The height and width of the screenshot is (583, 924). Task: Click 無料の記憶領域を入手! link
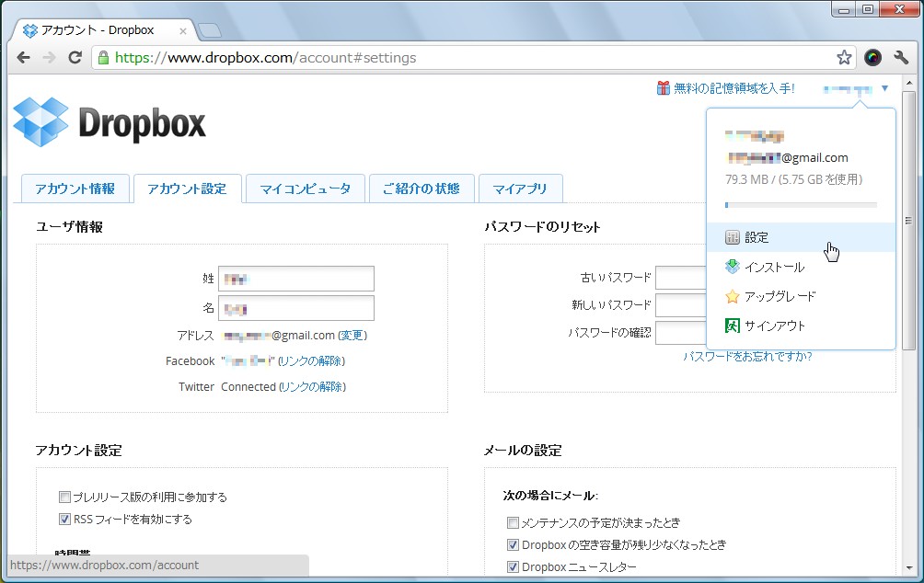click(x=734, y=88)
